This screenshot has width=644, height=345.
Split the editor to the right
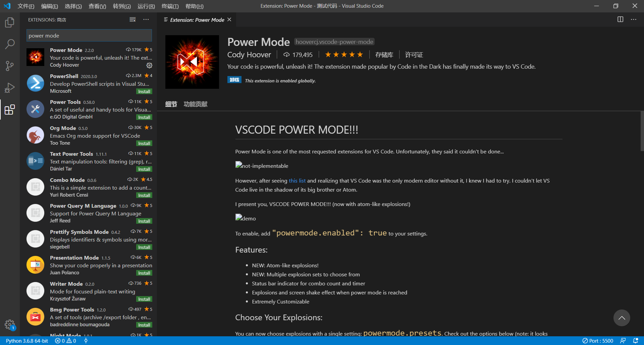click(621, 19)
